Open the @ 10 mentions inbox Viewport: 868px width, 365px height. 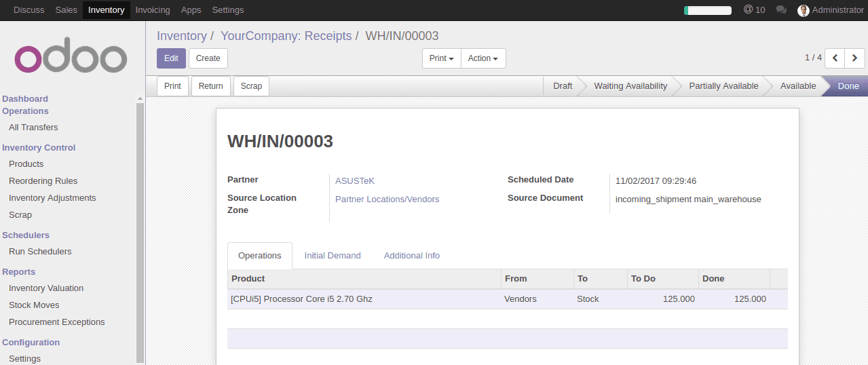pos(754,9)
